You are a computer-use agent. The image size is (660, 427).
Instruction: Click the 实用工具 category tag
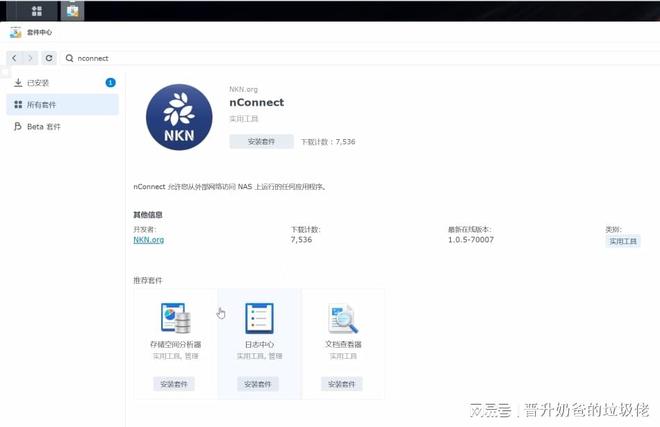pyautogui.click(x=623, y=241)
